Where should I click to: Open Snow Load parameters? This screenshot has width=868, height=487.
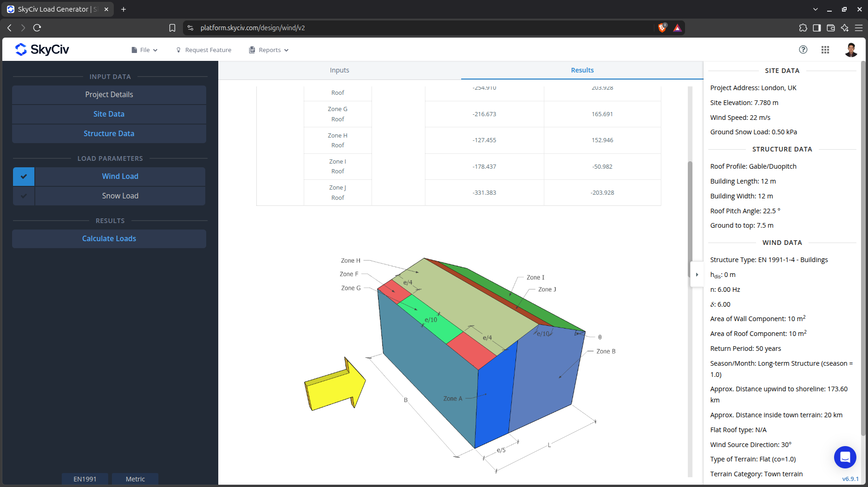120,196
